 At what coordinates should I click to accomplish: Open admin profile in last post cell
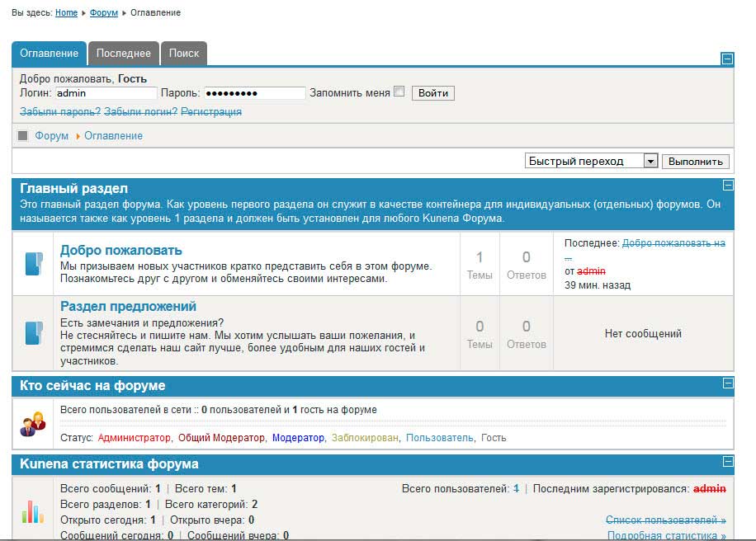point(591,271)
